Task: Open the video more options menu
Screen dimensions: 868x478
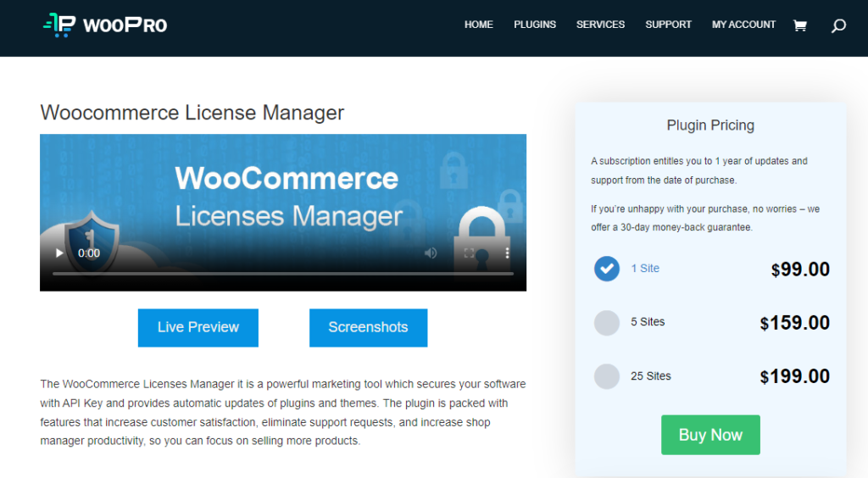Action: click(507, 253)
